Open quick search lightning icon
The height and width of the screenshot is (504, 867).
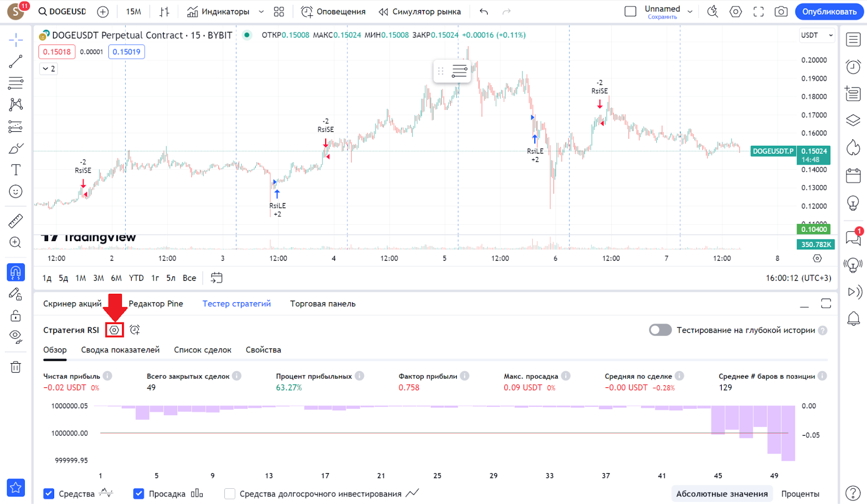click(713, 11)
